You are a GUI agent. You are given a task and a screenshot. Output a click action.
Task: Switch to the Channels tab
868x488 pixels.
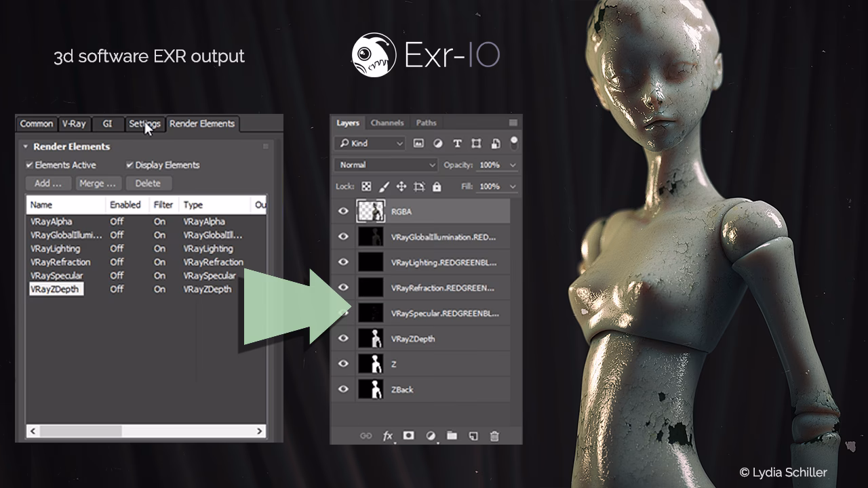(x=387, y=123)
